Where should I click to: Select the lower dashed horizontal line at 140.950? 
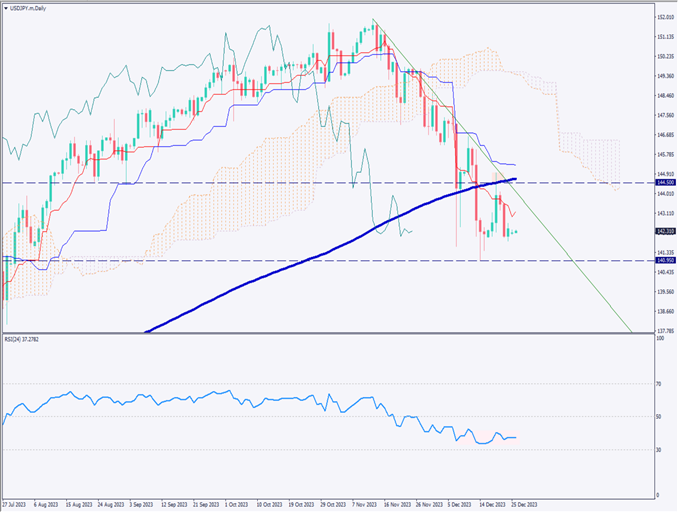(x=300, y=261)
